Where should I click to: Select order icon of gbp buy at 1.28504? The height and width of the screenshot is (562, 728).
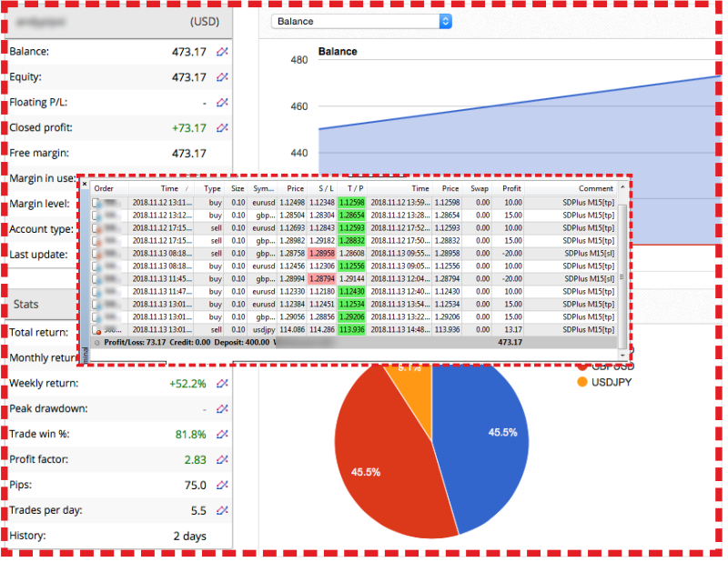(x=96, y=216)
